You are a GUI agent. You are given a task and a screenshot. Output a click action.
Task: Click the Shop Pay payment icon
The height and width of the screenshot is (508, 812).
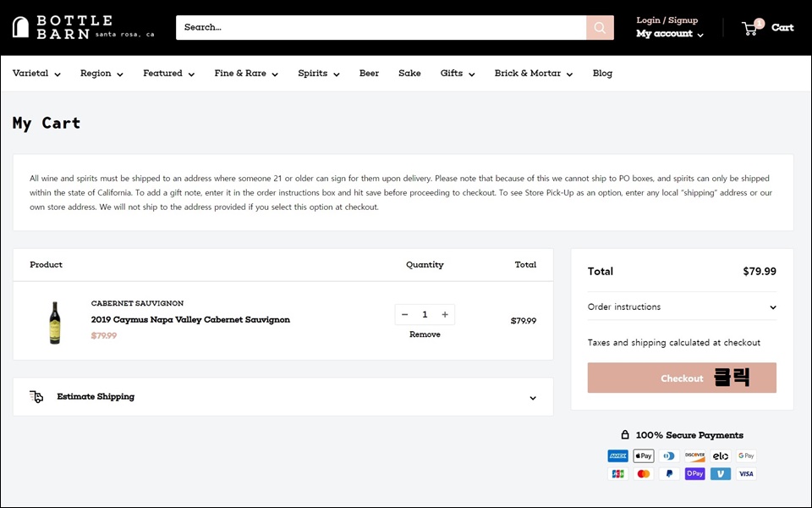pyautogui.click(x=695, y=474)
